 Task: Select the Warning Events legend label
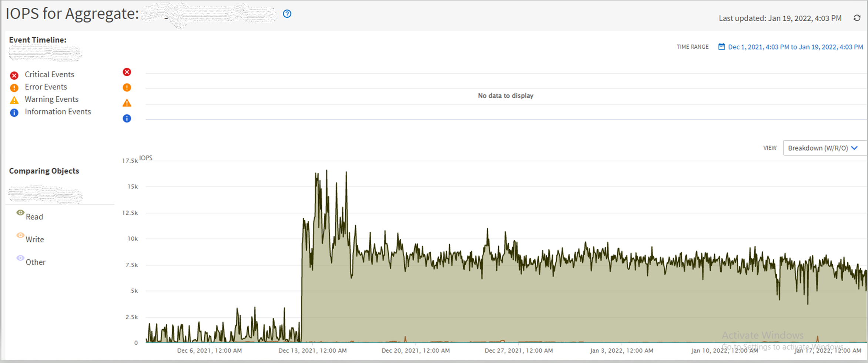(51, 99)
